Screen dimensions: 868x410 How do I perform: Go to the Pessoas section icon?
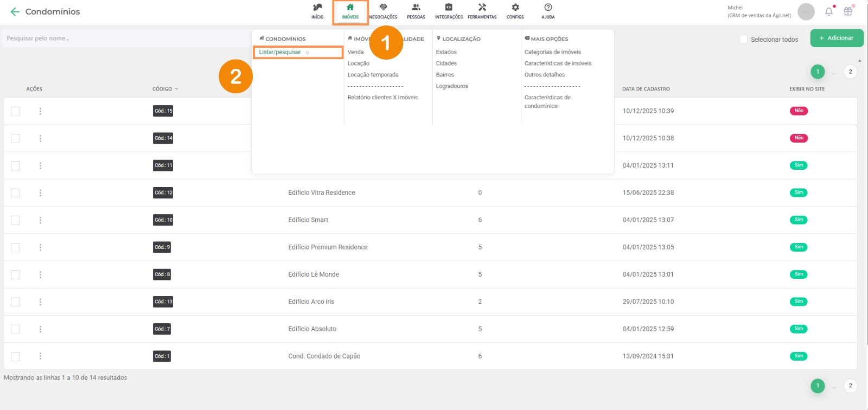416,8
